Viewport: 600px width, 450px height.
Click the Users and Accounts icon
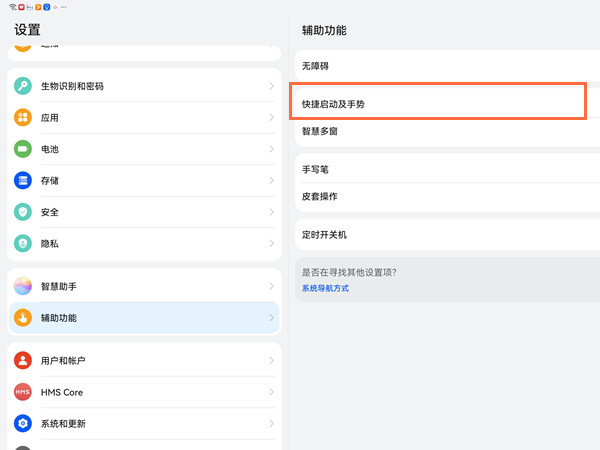tap(23, 361)
